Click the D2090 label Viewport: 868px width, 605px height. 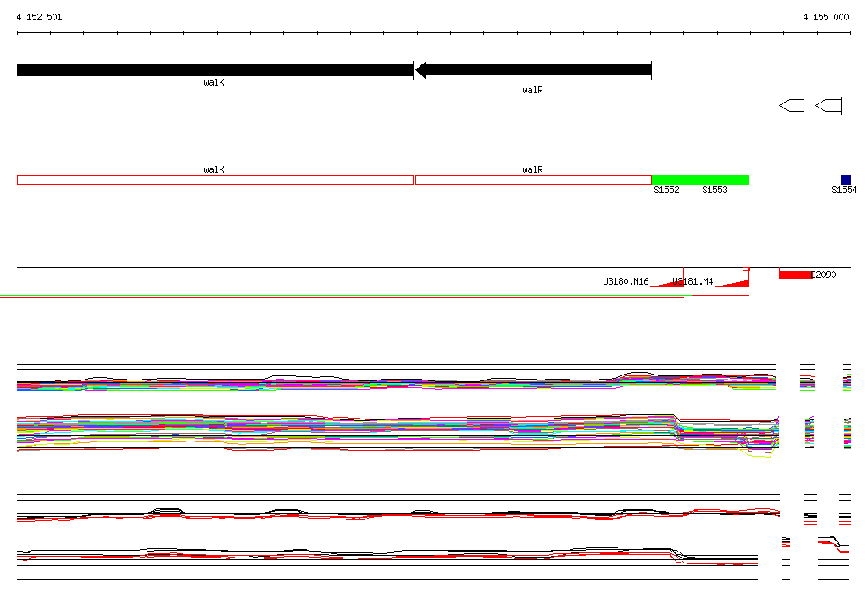[824, 275]
